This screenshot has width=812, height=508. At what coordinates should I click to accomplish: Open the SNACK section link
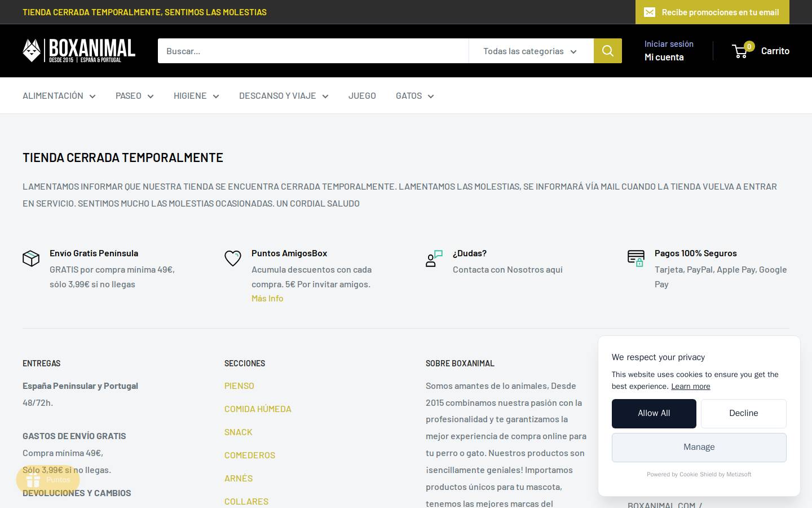(239, 432)
